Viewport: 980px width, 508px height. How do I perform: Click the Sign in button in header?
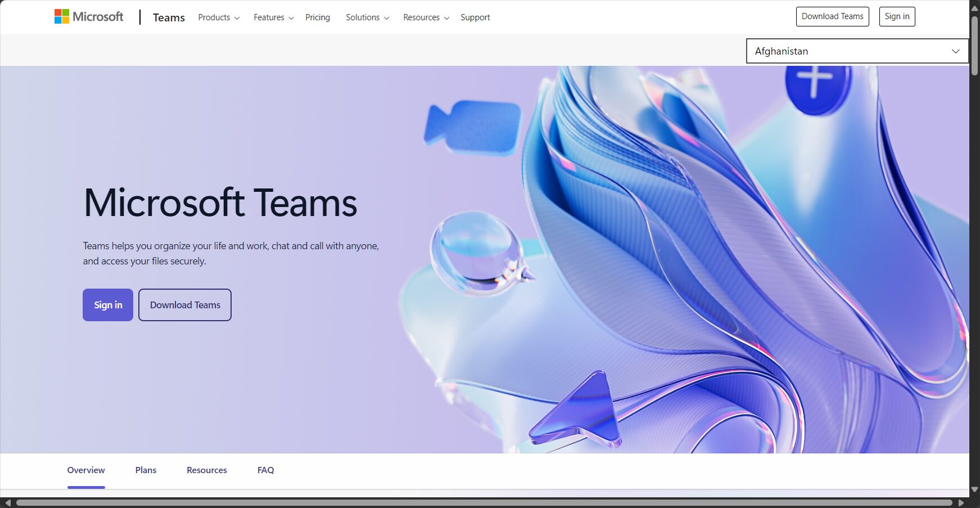pos(897,16)
